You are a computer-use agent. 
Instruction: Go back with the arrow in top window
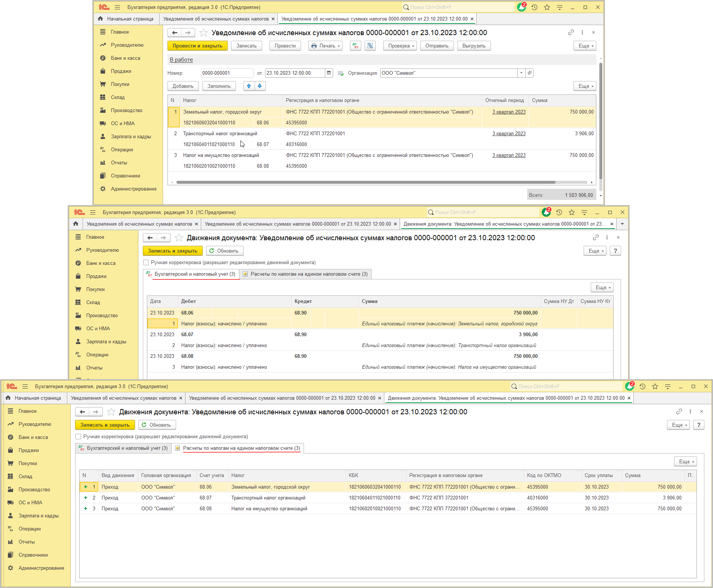pyautogui.click(x=175, y=33)
